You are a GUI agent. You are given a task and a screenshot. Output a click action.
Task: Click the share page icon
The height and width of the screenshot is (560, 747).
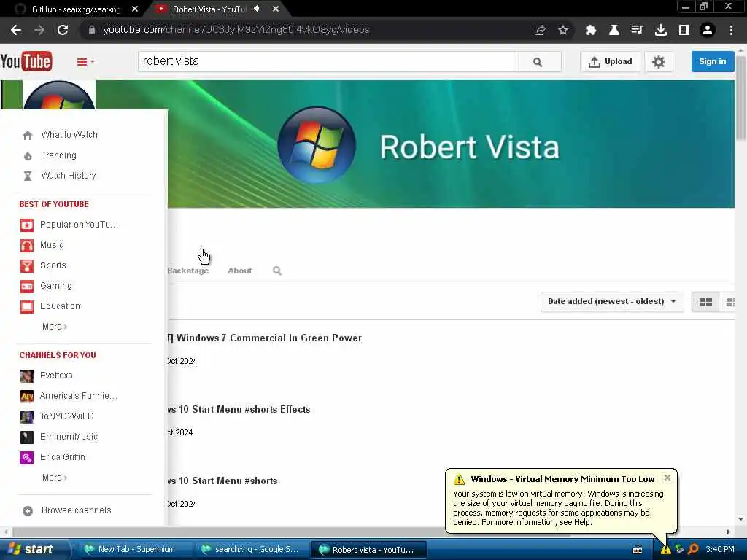[x=540, y=30]
